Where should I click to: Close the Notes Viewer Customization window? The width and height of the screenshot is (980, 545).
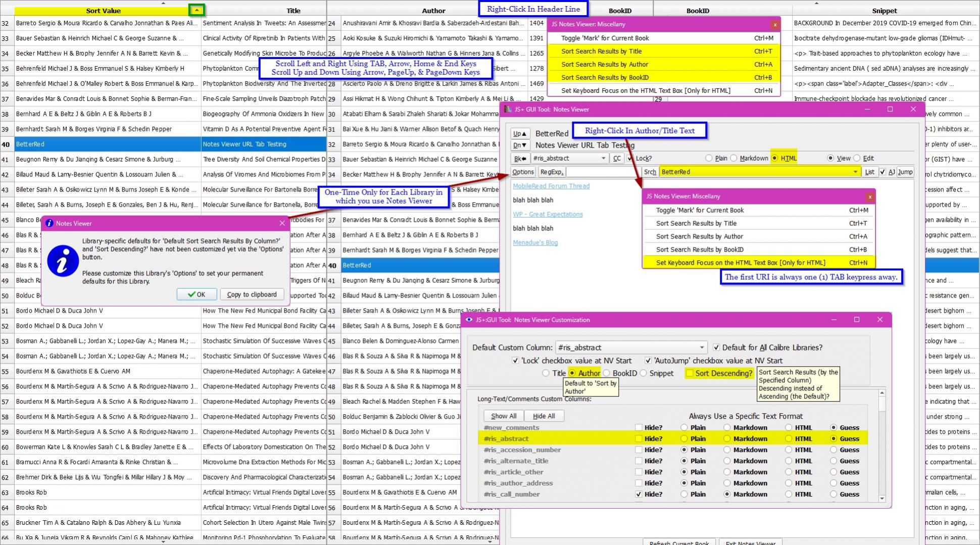point(879,320)
